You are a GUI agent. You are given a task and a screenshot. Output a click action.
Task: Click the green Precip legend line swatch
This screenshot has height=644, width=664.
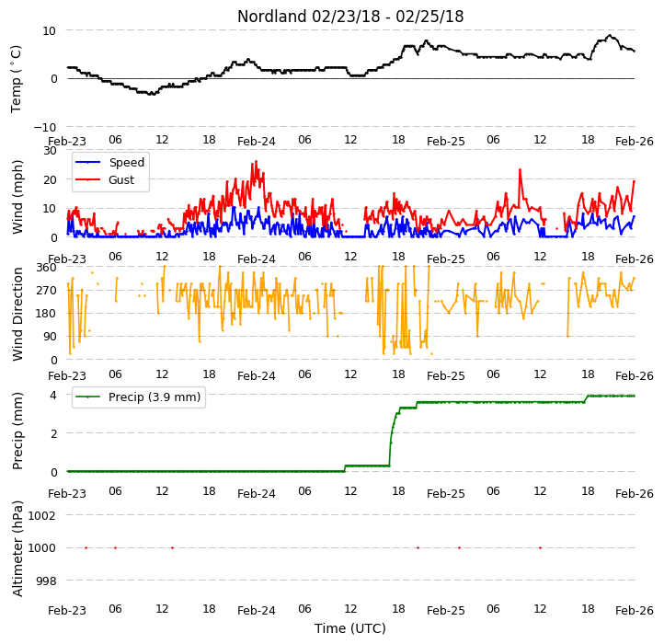(x=87, y=397)
